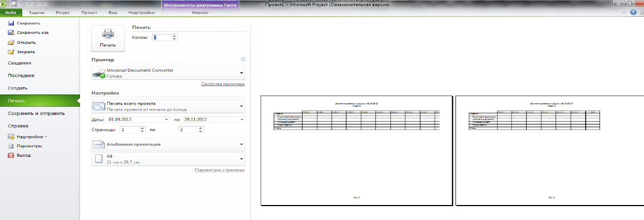Screen dimensions: 644x220
Task: Click the Exit (Выход) red icon
Action: [x=11, y=155]
